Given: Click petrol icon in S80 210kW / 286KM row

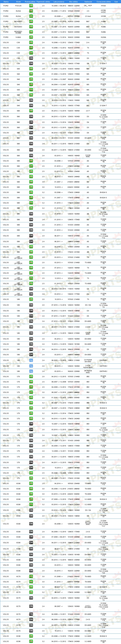Looking at the screenshot, I should [31, 182].
